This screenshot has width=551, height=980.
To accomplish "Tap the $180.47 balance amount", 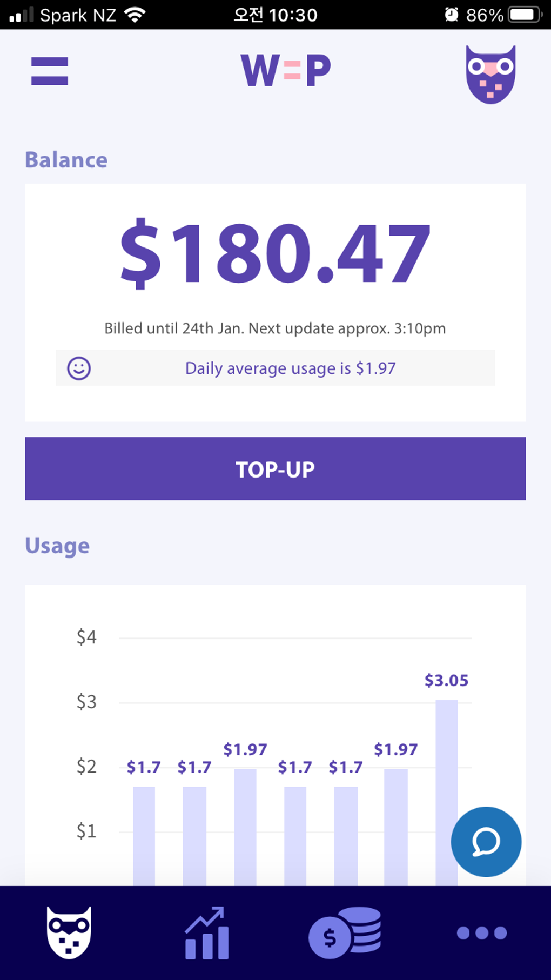I will point(275,253).
